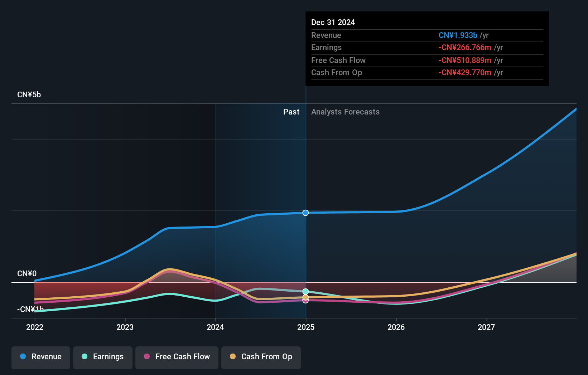Select the orange Cash From Op marker at 2025
The width and height of the screenshot is (588, 375).
pyautogui.click(x=305, y=297)
